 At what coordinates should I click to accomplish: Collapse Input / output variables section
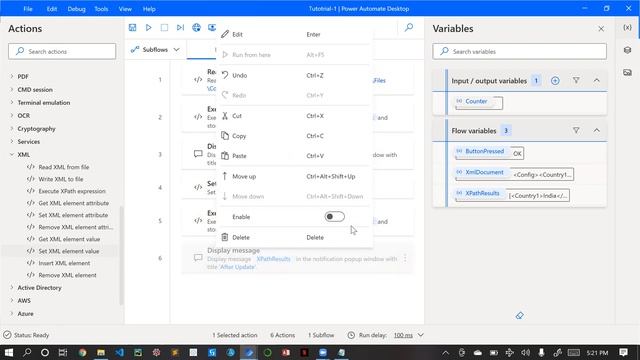(x=597, y=80)
